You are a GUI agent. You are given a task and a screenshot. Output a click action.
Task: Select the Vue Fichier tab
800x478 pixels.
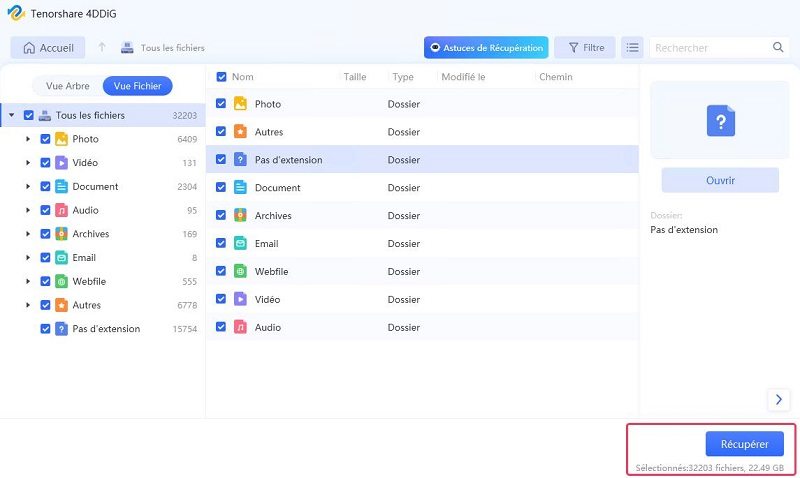pos(137,86)
